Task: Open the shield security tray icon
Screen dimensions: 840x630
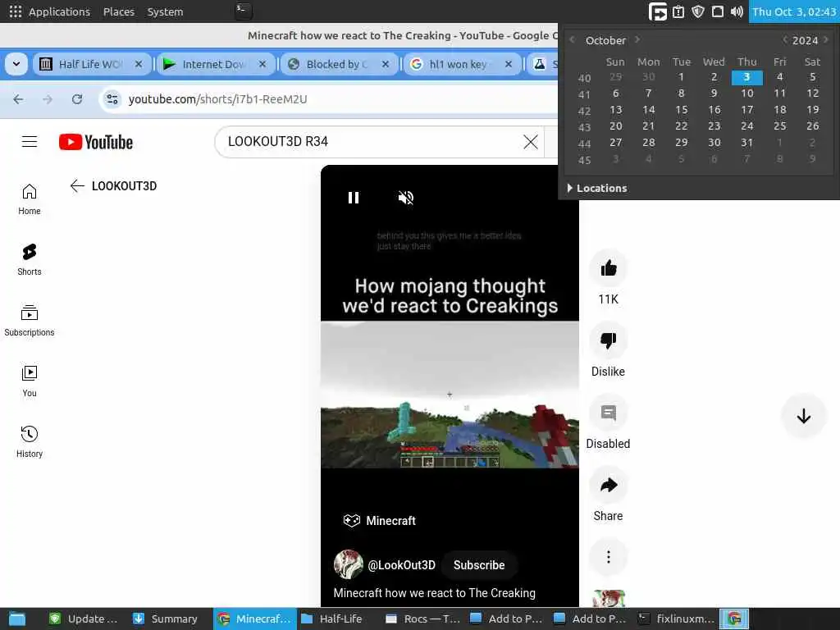Action: [697, 11]
